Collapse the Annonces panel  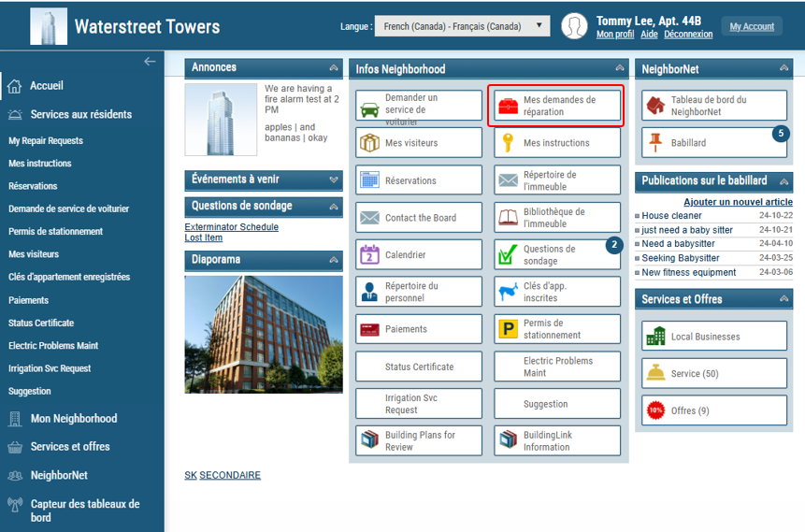[334, 67]
